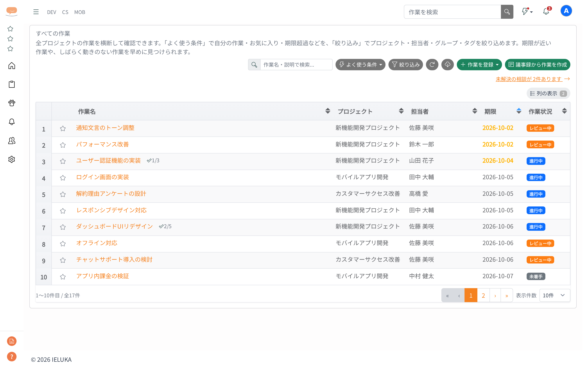Toggle favorite star for ログイン画面の実装

63,178
